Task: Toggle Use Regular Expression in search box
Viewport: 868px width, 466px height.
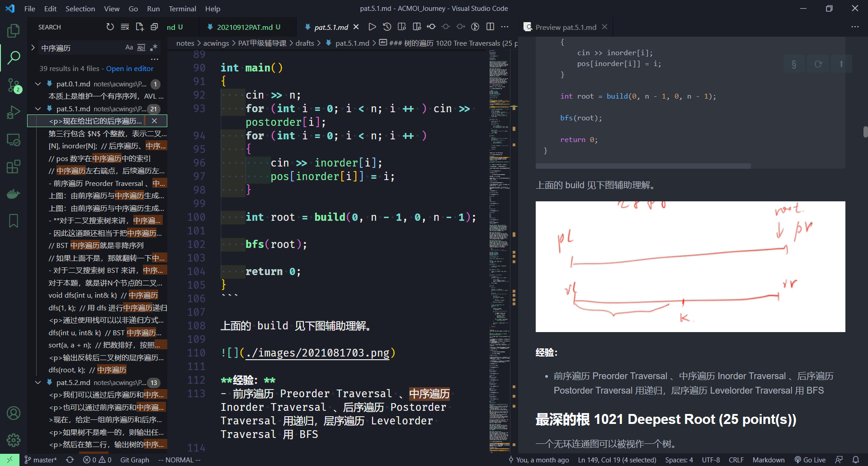Action: pyautogui.click(x=154, y=48)
